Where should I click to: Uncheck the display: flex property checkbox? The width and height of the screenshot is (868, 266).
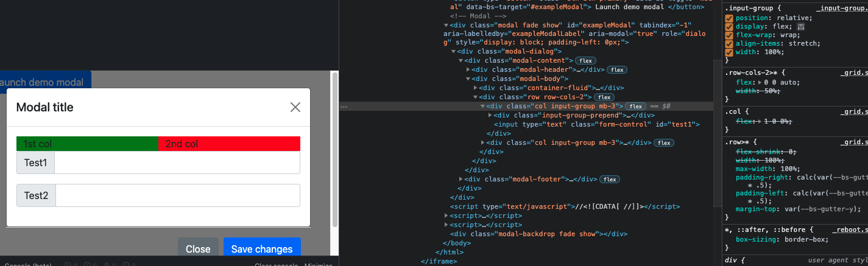coord(729,27)
